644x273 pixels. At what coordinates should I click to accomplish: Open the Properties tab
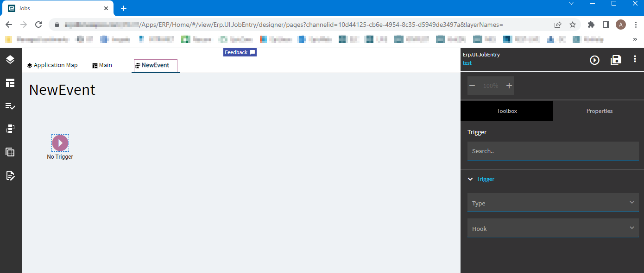599,111
